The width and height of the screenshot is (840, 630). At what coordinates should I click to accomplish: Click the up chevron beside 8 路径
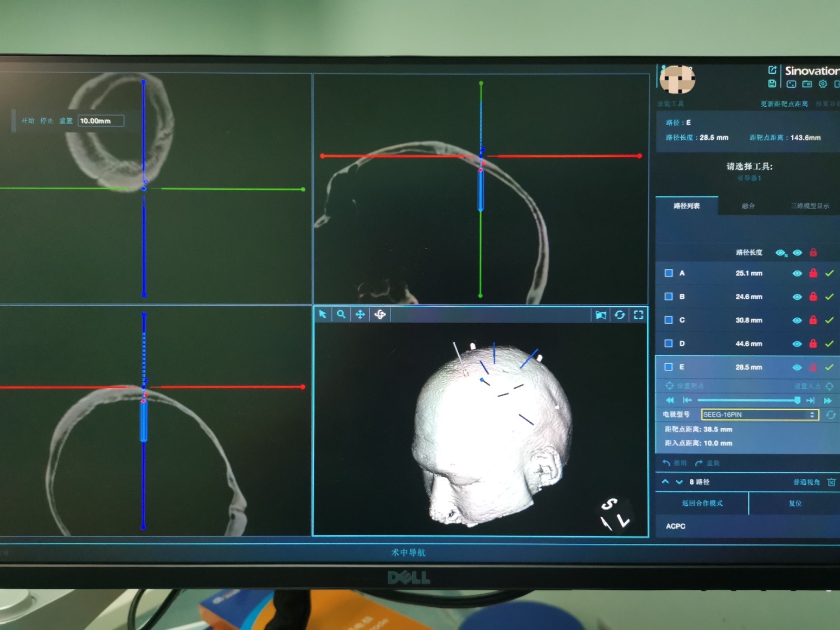(665, 481)
